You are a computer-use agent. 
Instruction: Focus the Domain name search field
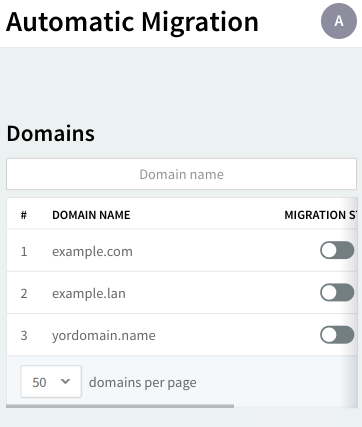[x=181, y=174]
